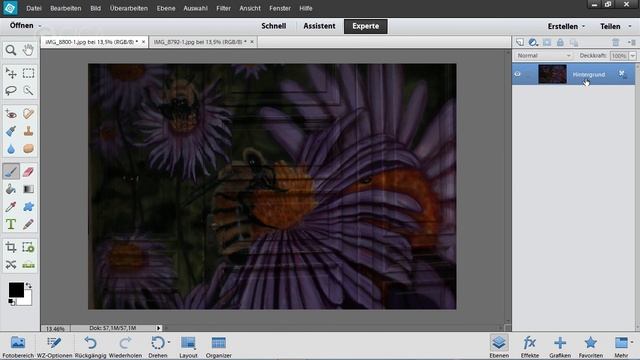Swap foreground and background colors

(29, 285)
